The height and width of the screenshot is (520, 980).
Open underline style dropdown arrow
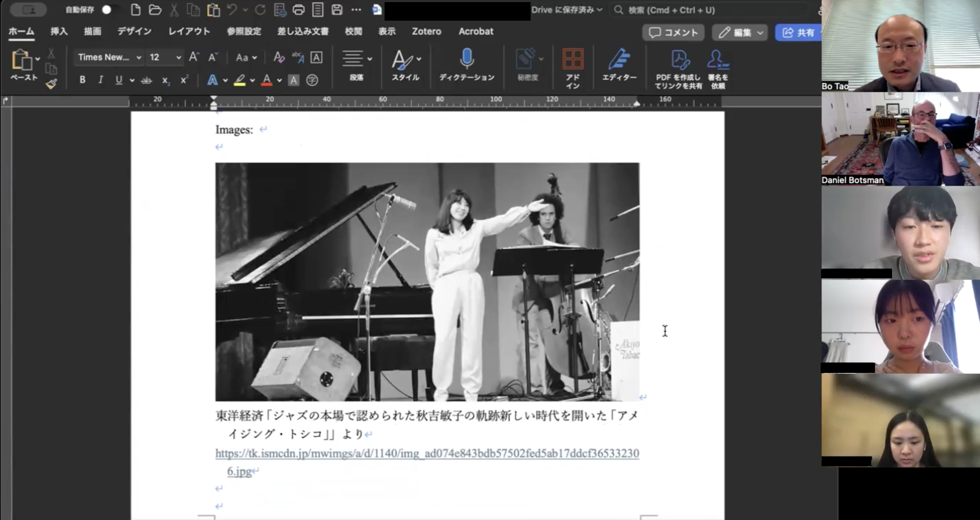132,80
